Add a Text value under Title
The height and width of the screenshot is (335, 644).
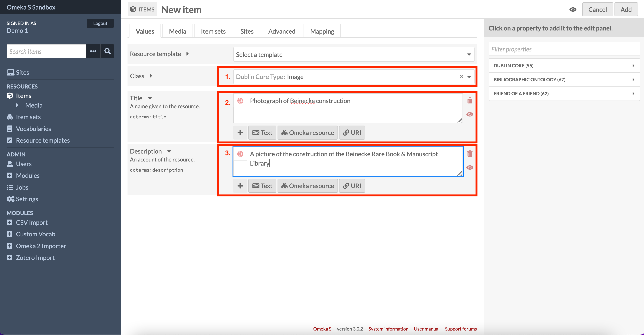click(262, 133)
